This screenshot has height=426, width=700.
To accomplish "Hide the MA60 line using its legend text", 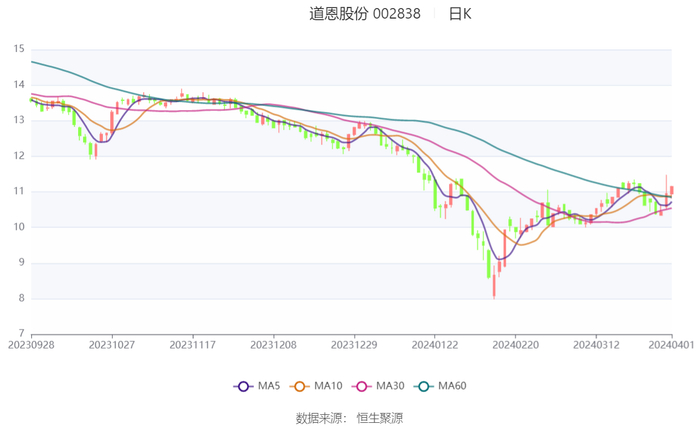I will [453, 386].
